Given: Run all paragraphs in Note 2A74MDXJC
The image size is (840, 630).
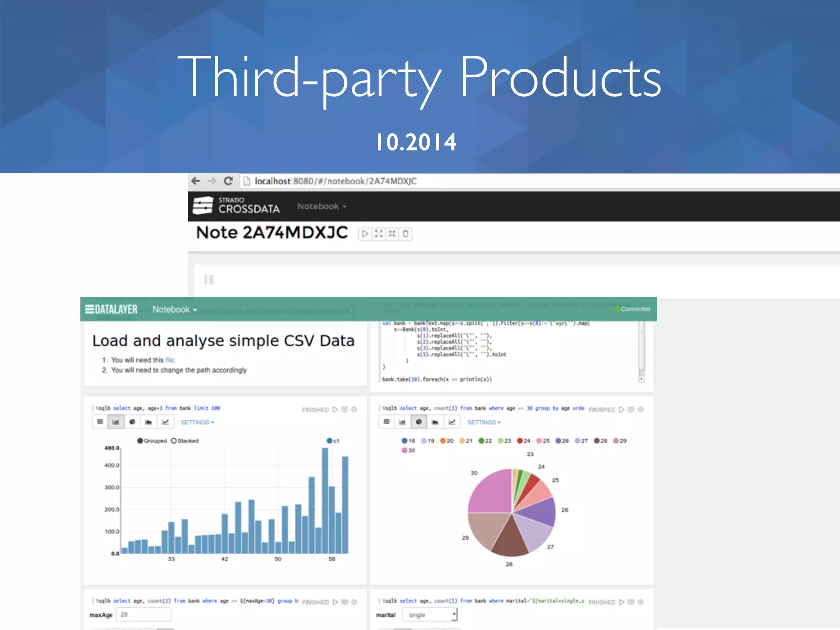Looking at the screenshot, I should tap(365, 234).
